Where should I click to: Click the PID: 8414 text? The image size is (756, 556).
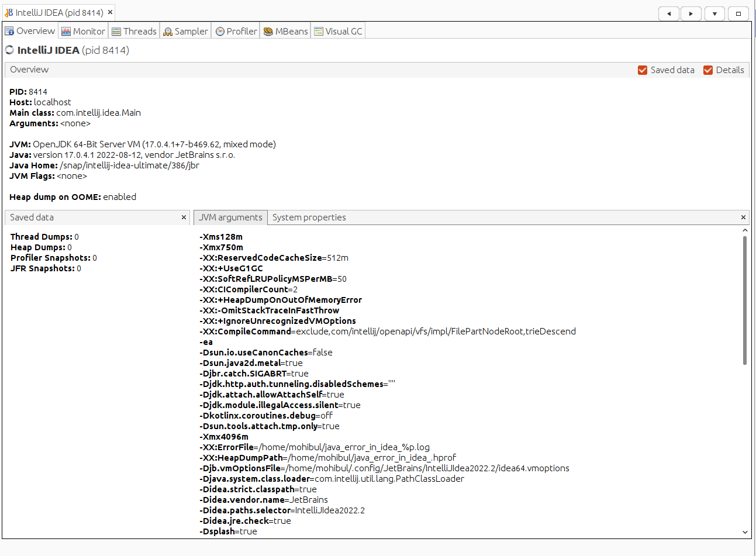(x=28, y=92)
